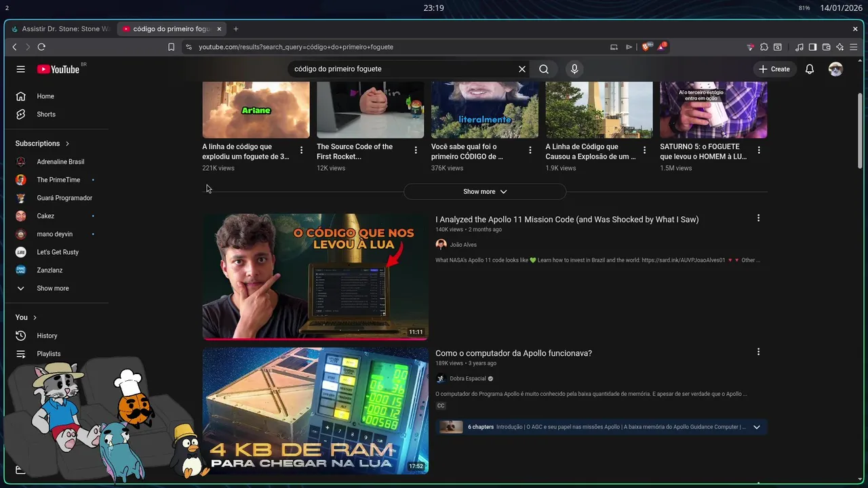The height and width of the screenshot is (488, 868).
Task: Open Brave Shields lion icon
Action: pyautogui.click(x=646, y=47)
